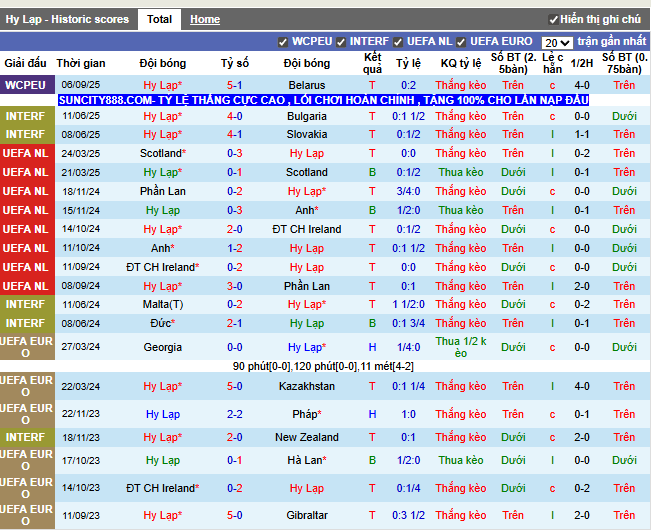Click Hy Lạp* home team on 18/11/23
Viewport: 651px width, 530px height.
(x=163, y=437)
